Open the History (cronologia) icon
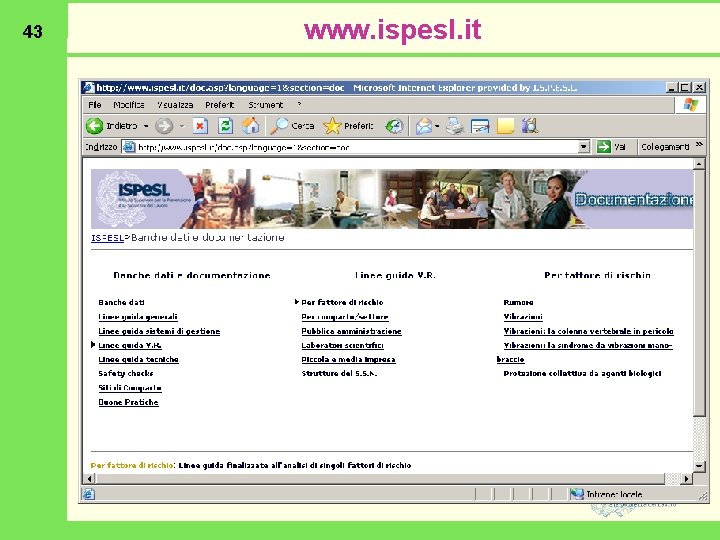 click(394, 126)
